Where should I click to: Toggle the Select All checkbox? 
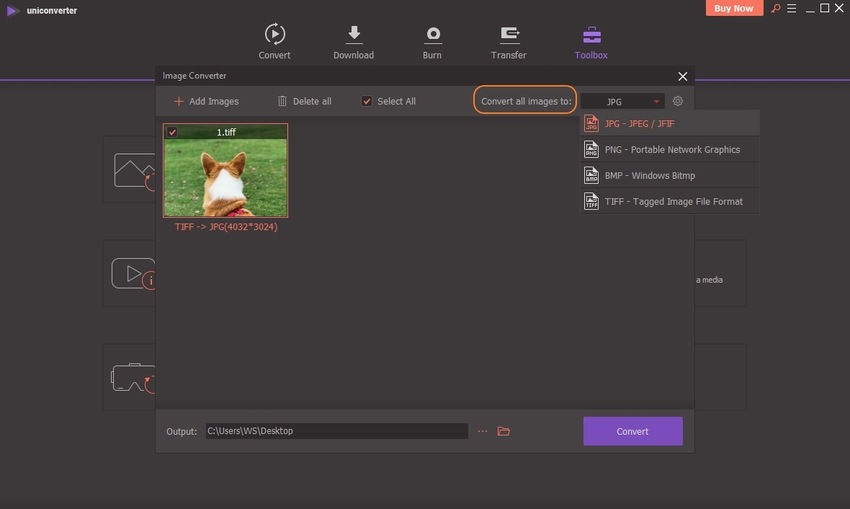click(367, 101)
